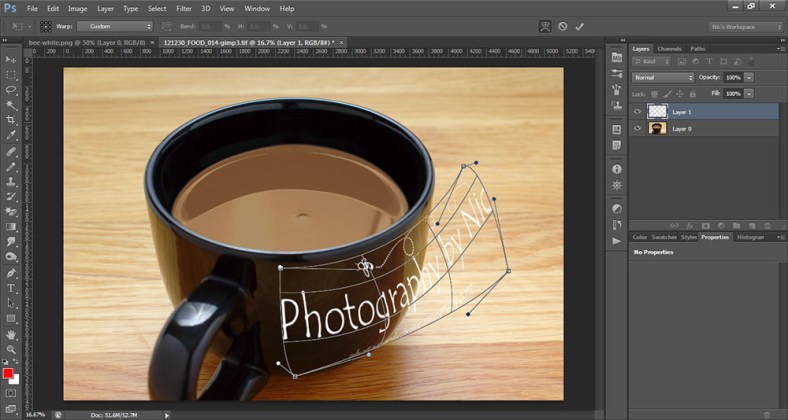Cancel the warp transform
Screen dimensions: 788x420
[x=562, y=26]
